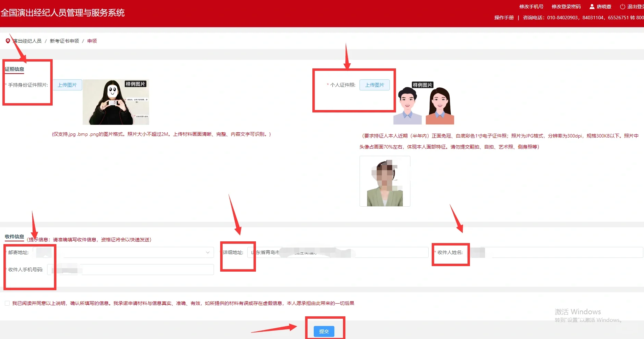Screen dimensions: 644x339
Task: Select the 申领 breadcrumb item
Action: [92, 41]
